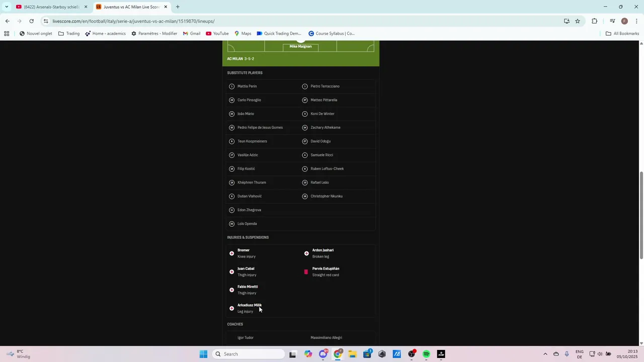Click coach Massimiliano Allegri

click(x=326, y=338)
